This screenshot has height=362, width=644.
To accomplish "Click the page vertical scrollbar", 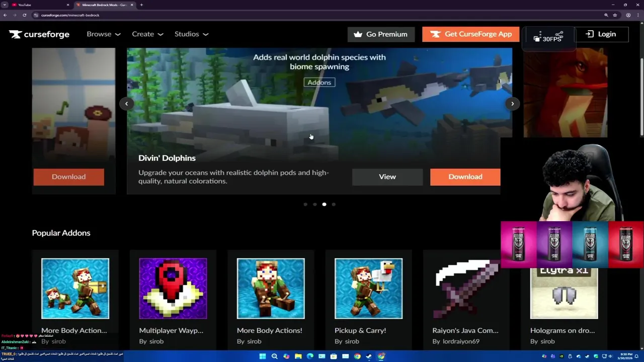I will click(x=641, y=96).
